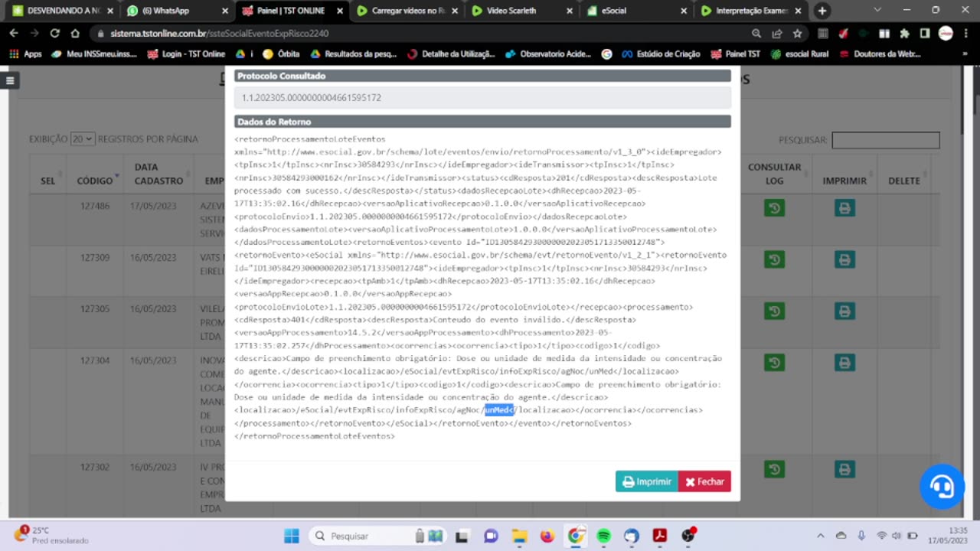Open Firefox from the taskbar
The width and height of the screenshot is (980, 551).
click(547, 536)
